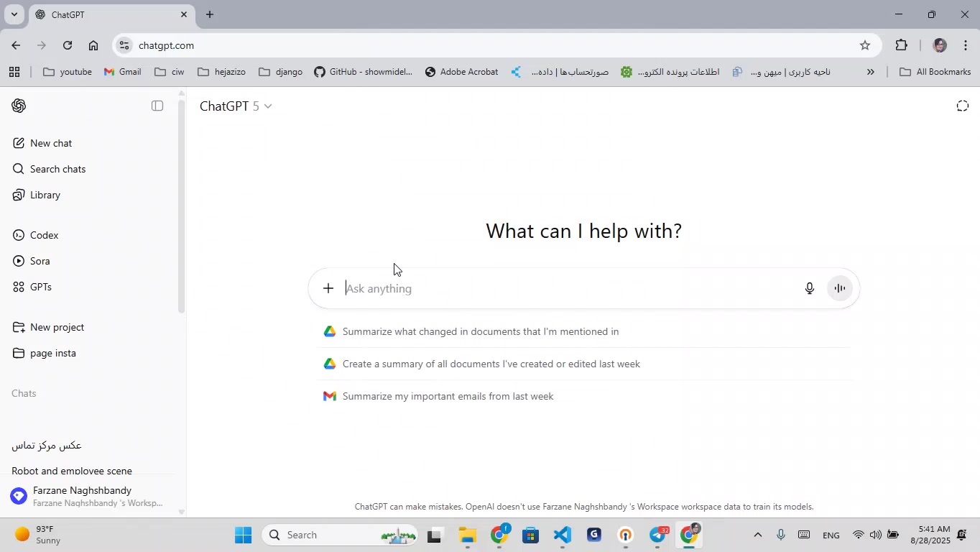980x552 pixels.
Task: Open the Gmail bookmark
Action: [122, 72]
